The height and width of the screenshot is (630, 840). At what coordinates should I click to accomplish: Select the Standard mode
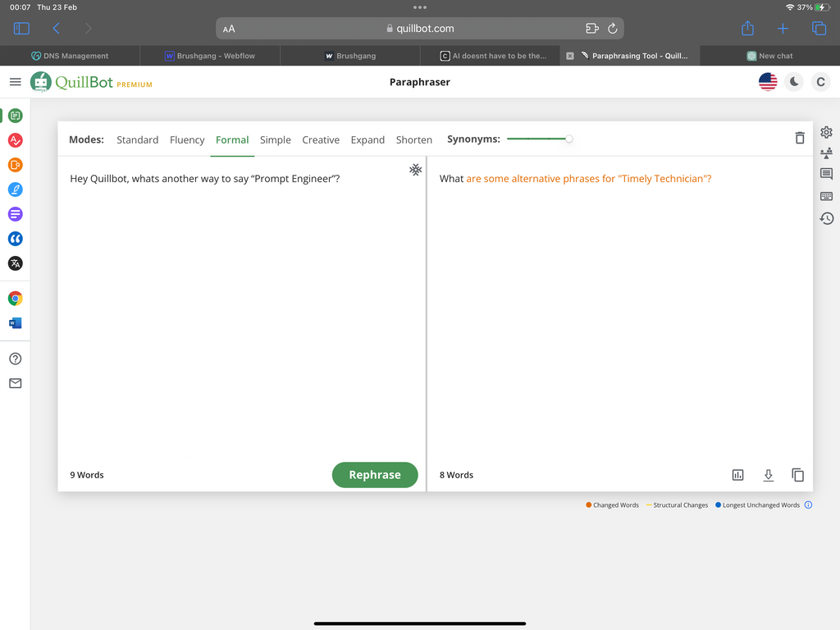coord(138,139)
